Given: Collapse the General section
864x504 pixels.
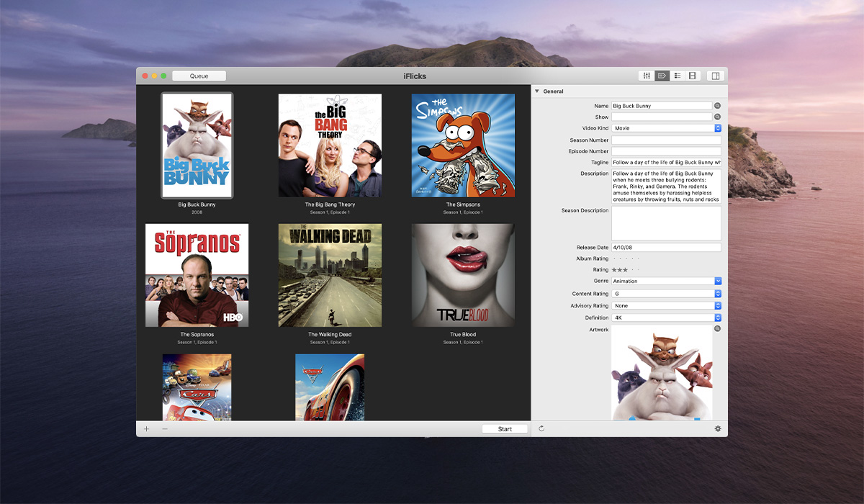Looking at the screenshot, I should (537, 91).
